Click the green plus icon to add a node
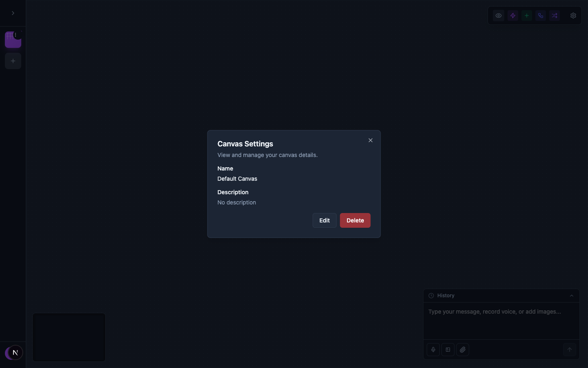The image size is (588, 368). click(526, 16)
